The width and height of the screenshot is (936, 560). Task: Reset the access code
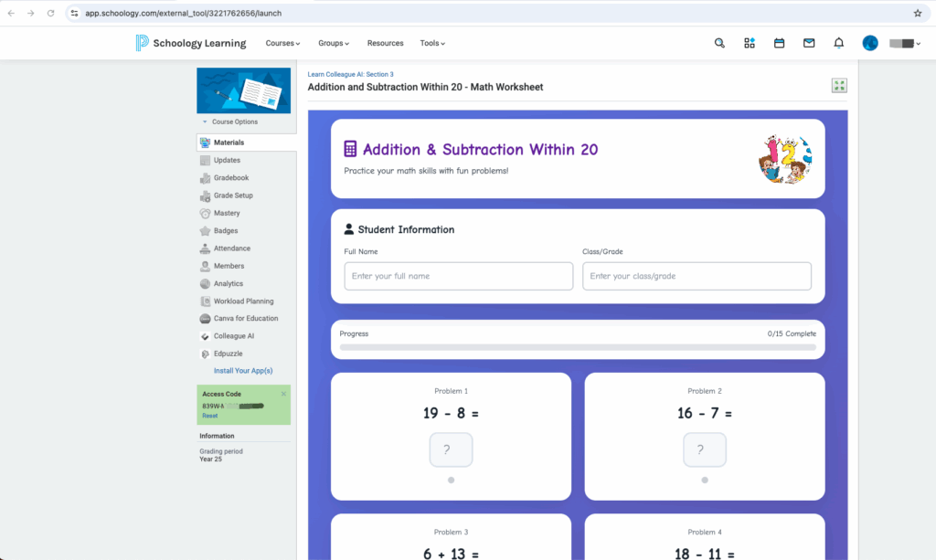pos(209,416)
